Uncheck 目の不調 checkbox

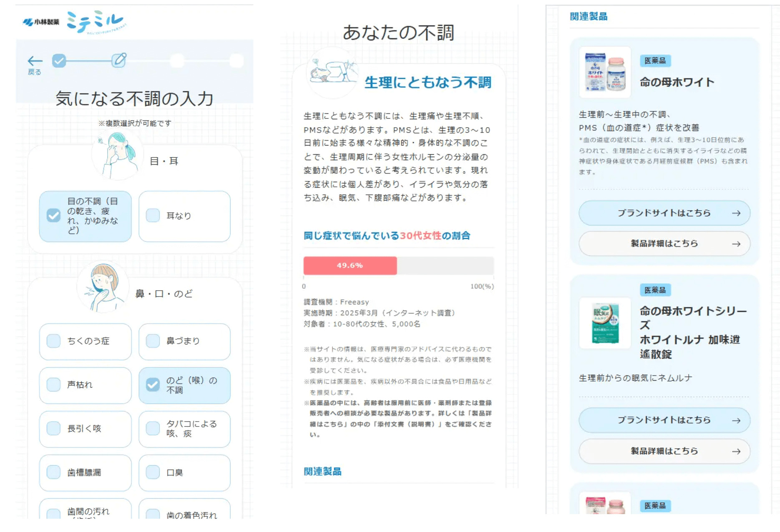point(53,216)
